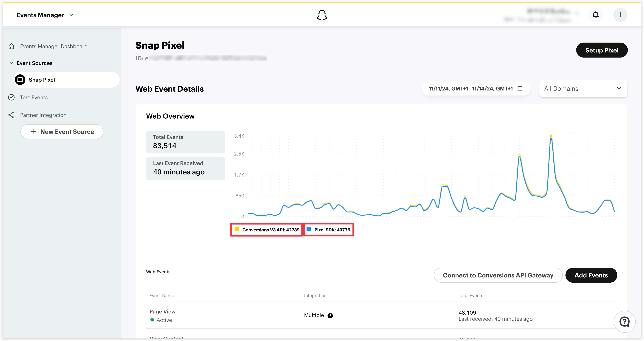Image resolution: width=644 pixels, height=341 pixels.
Task: Toggle yellow Conversions V3 API legend swatch
Action: point(236,229)
